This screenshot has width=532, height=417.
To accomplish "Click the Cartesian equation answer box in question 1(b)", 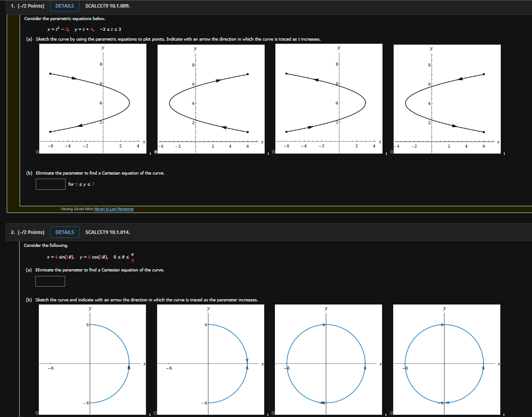I will [50, 183].
